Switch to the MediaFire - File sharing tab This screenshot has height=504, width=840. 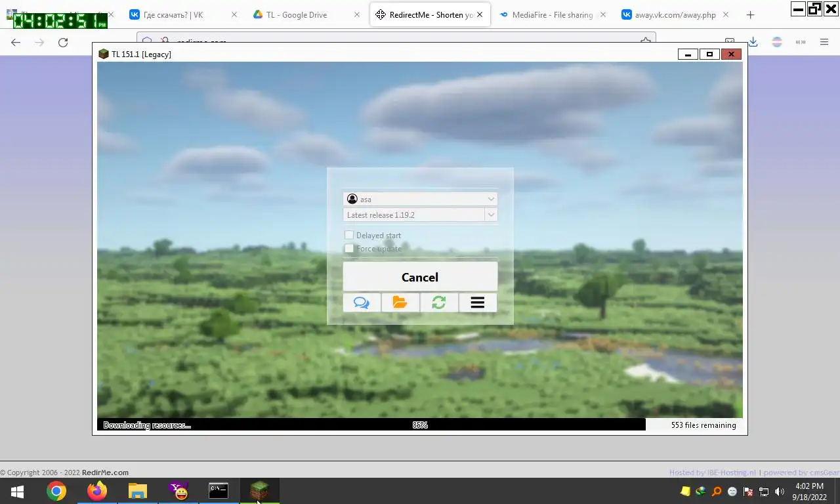click(x=553, y=14)
